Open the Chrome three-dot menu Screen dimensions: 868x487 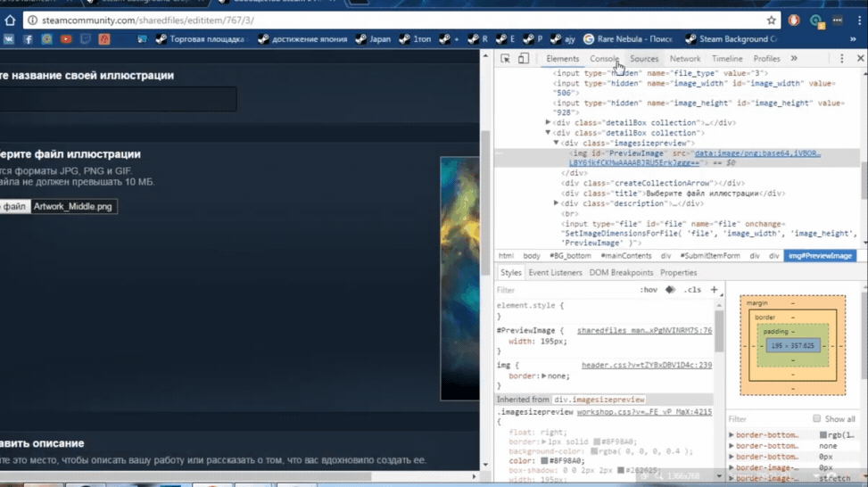[859, 21]
